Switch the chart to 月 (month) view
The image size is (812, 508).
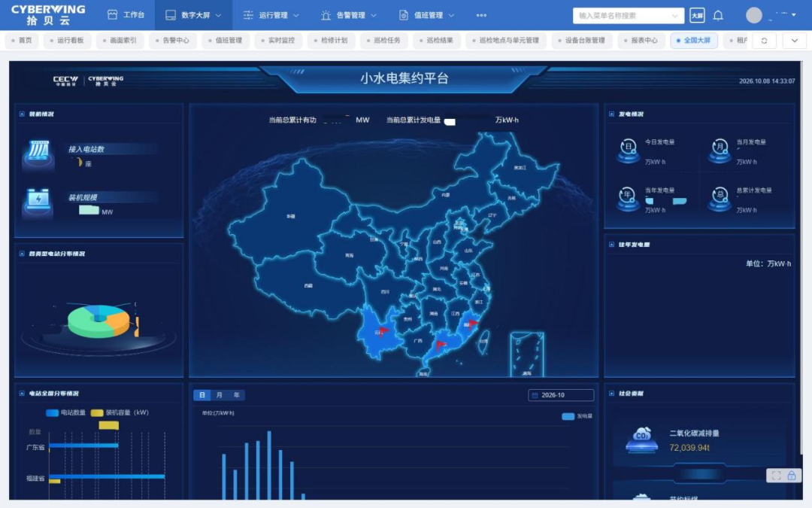click(x=219, y=395)
